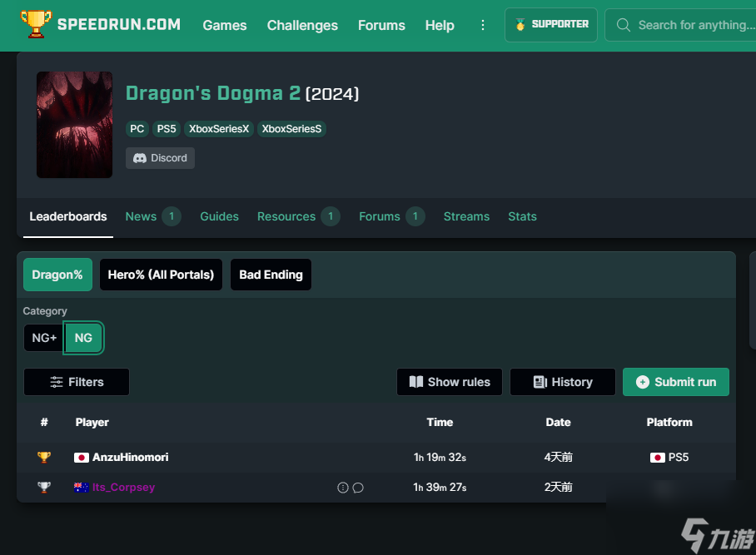Open the Games menu
This screenshot has height=555, width=756.
coord(225,25)
